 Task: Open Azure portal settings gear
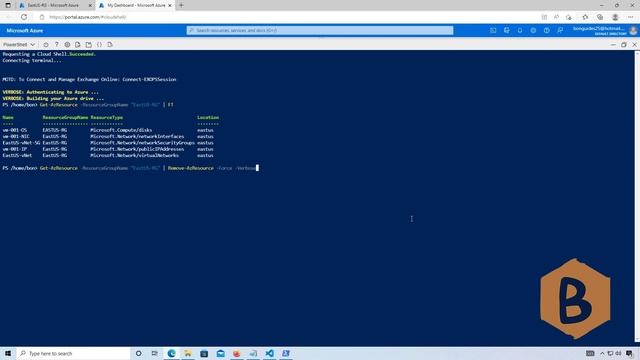[x=533, y=31]
